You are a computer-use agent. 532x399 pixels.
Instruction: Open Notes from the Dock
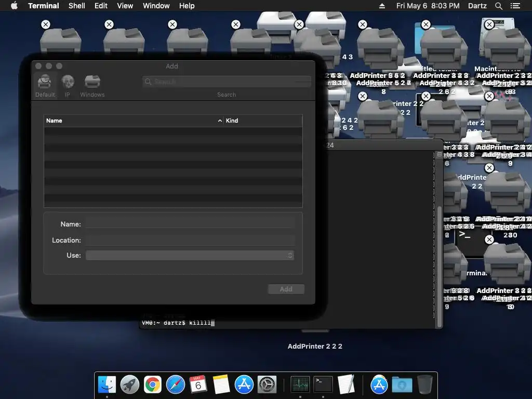pos(221,384)
